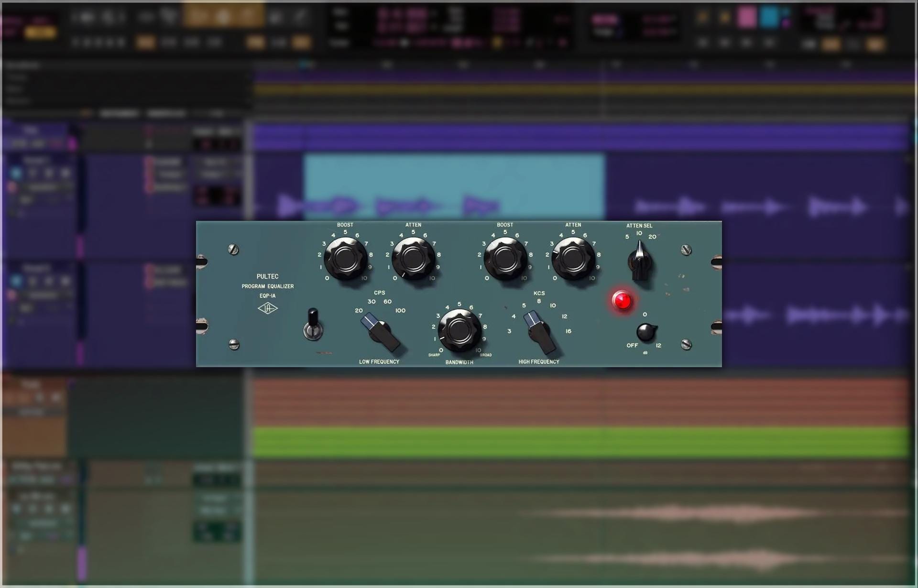Screen dimensions: 918x588
Task: Click the BANDWIDTH knob
Action: click(x=459, y=330)
